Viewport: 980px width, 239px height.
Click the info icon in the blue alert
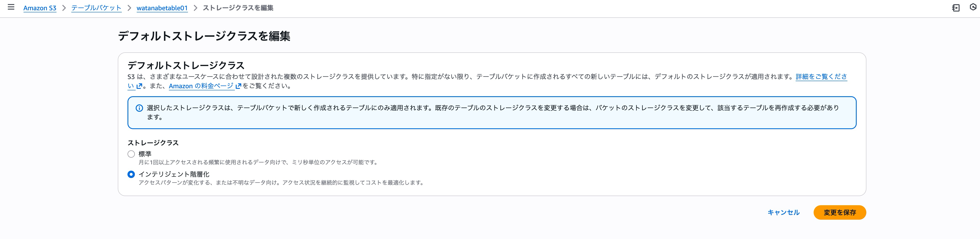(x=139, y=108)
